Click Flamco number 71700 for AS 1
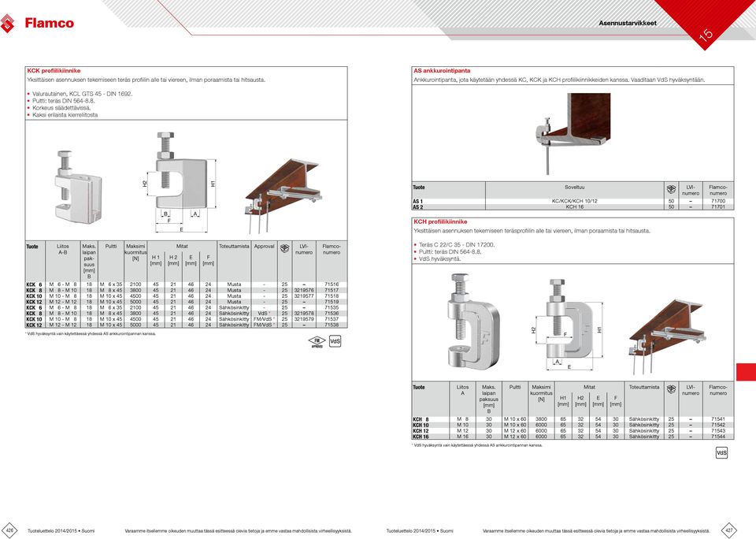The image size is (756, 539). click(718, 201)
